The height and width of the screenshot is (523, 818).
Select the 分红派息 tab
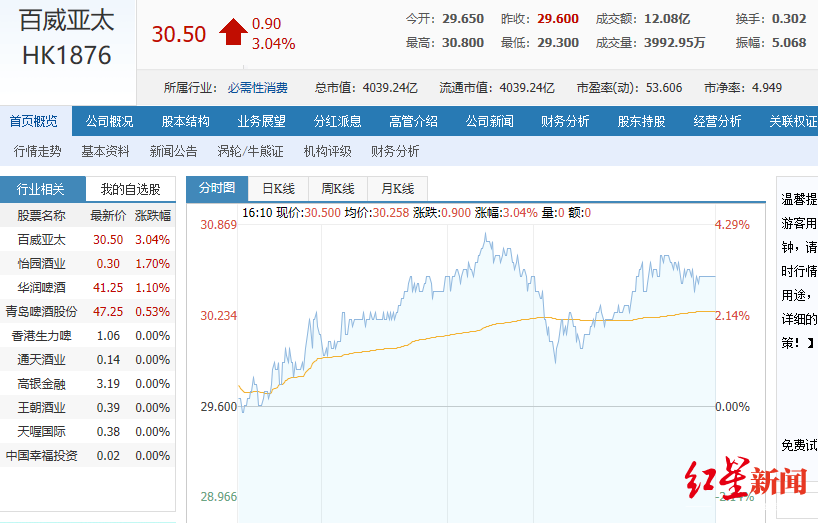pyautogui.click(x=338, y=121)
